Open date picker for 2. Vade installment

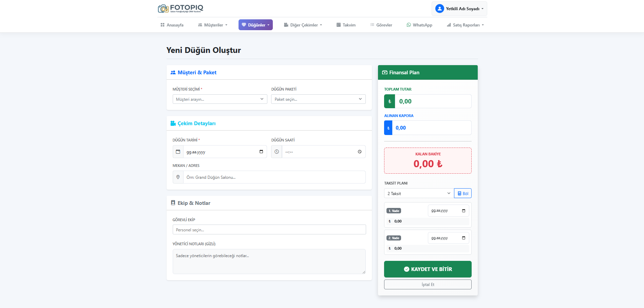point(463,238)
